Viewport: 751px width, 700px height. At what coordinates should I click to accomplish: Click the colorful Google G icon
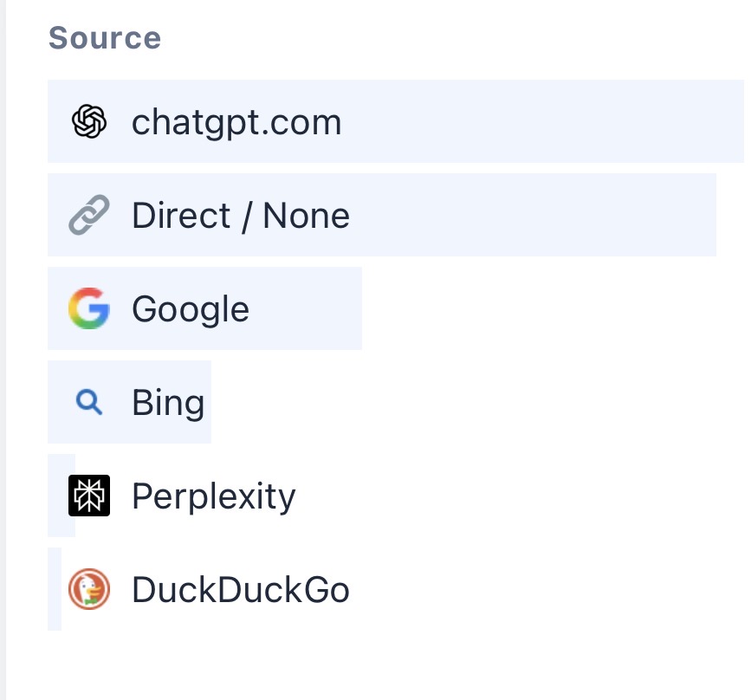89,308
